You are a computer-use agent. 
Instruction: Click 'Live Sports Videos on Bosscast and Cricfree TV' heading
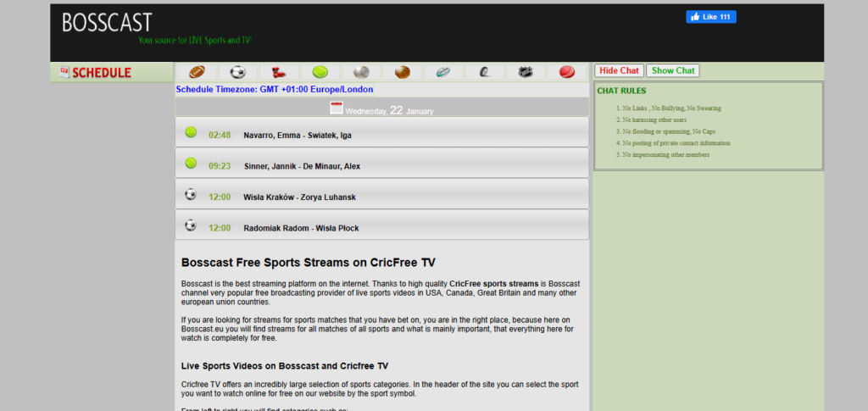(285, 366)
